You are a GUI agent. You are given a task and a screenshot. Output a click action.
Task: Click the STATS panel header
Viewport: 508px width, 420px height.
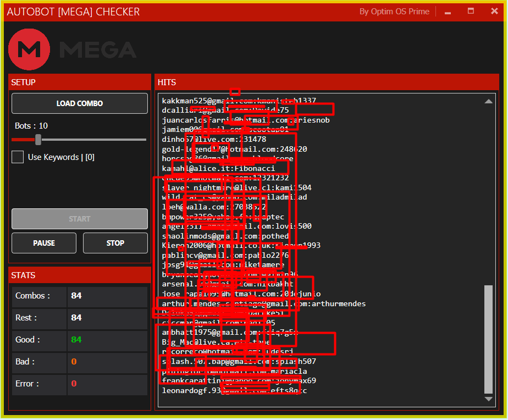click(x=80, y=275)
